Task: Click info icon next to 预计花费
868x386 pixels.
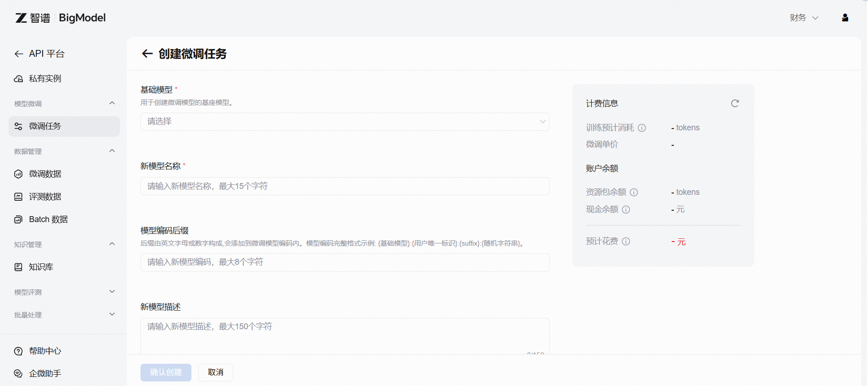Action: point(626,242)
